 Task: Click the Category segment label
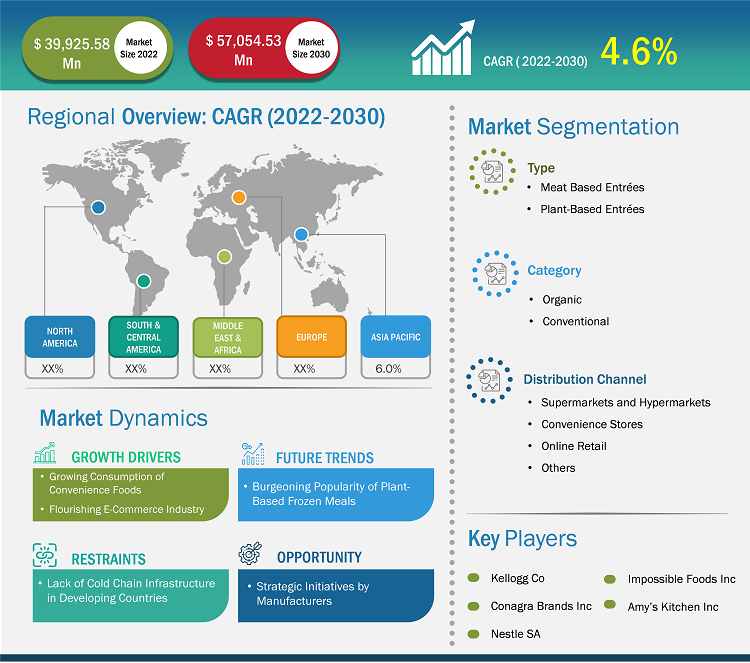(x=554, y=270)
